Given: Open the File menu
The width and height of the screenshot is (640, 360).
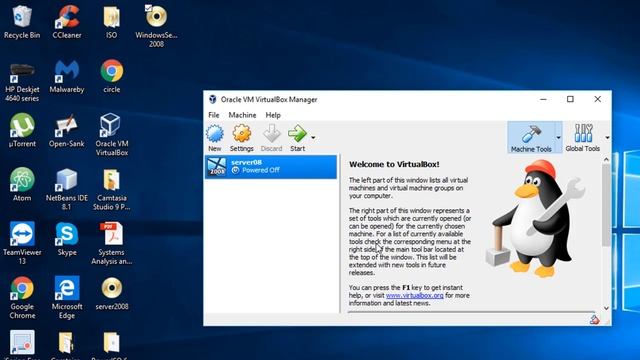Looking at the screenshot, I should (213, 115).
